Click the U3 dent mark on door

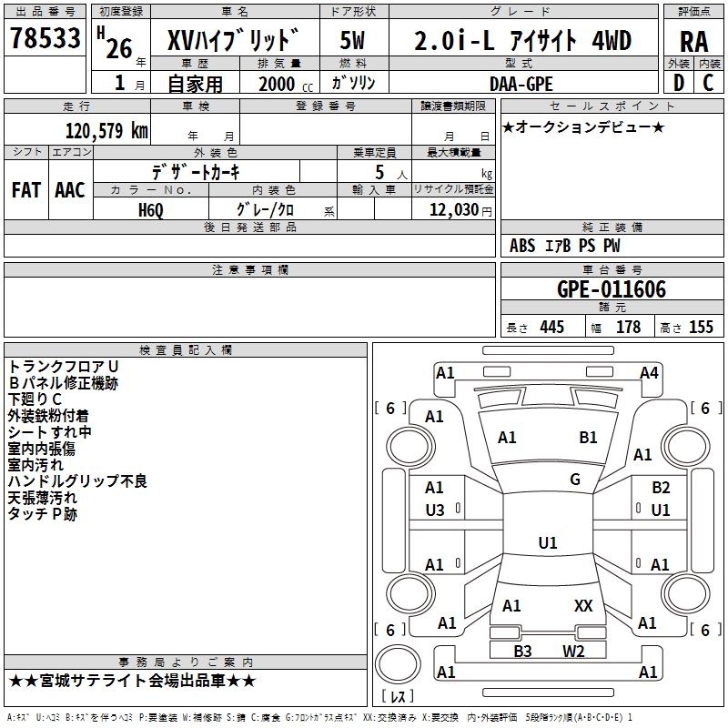(435, 511)
